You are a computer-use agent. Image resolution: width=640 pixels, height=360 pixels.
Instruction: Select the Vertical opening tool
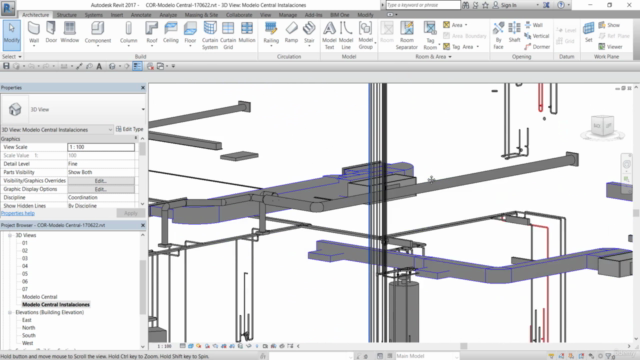[x=537, y=36]
